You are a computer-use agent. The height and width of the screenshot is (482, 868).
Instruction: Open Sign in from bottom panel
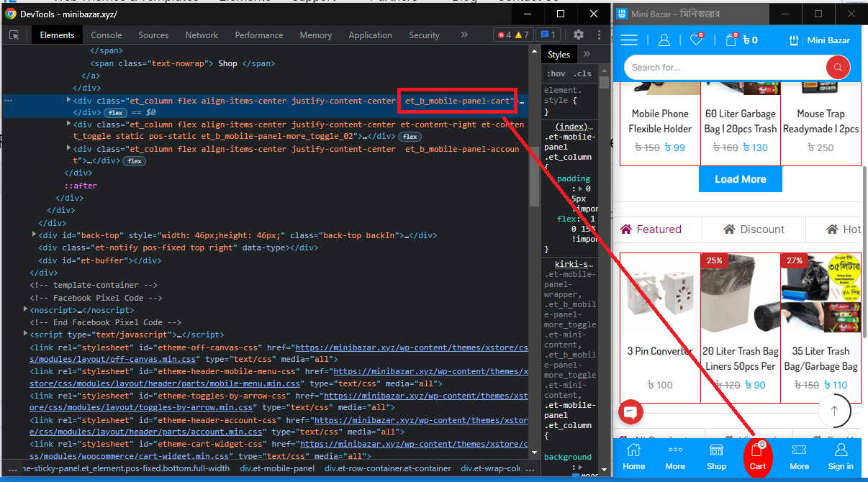tap(841, 457)
